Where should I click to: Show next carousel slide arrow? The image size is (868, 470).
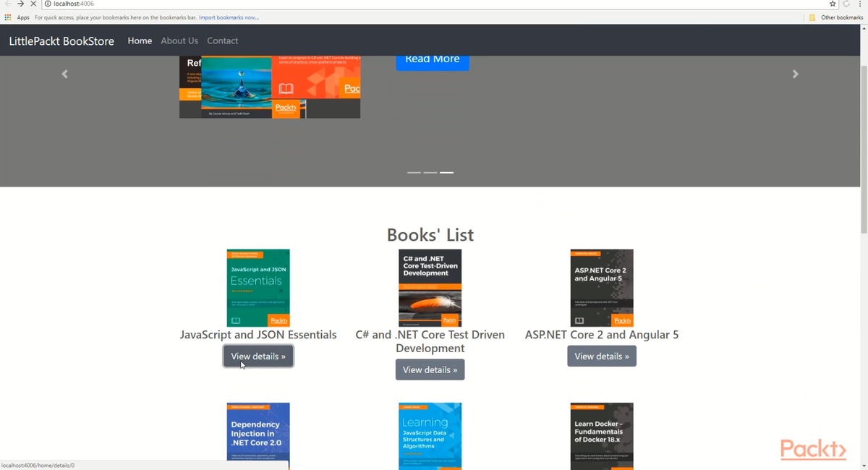(x=795, y=74)
